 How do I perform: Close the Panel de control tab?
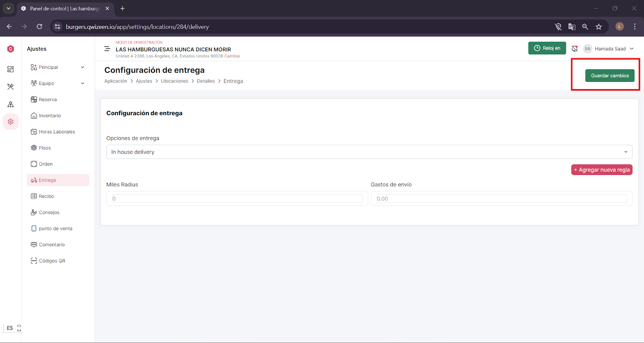pos(107,8)
